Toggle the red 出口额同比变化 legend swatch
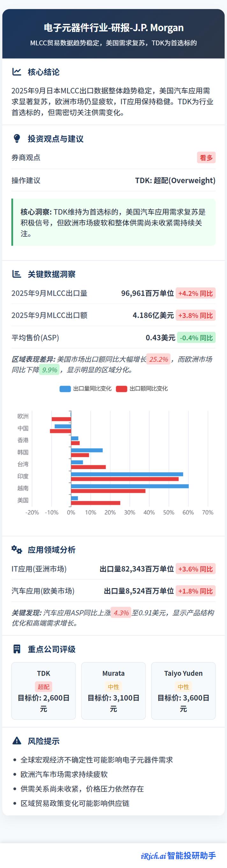227x868 pixels. [121, 388]
